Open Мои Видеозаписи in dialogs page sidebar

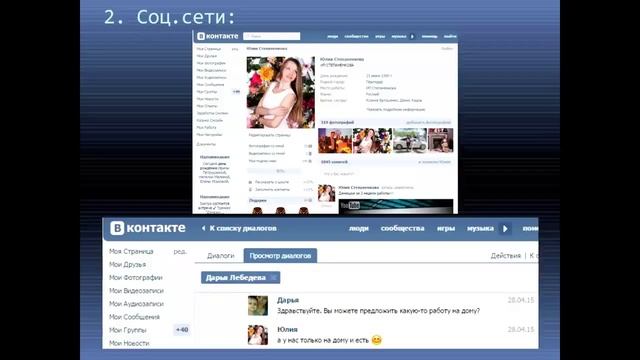(136, 291)
